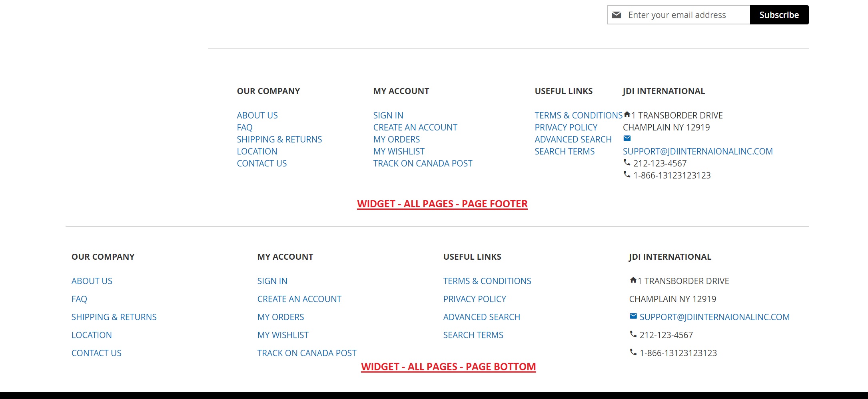
Task: Open About Us in the upper footer
Action: click(x=257, y=115)
